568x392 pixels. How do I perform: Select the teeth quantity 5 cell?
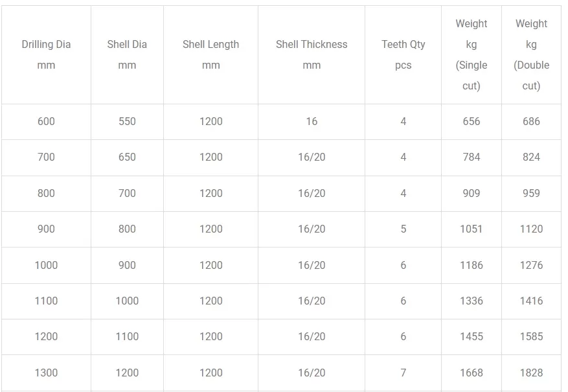[x=403, y=229]
